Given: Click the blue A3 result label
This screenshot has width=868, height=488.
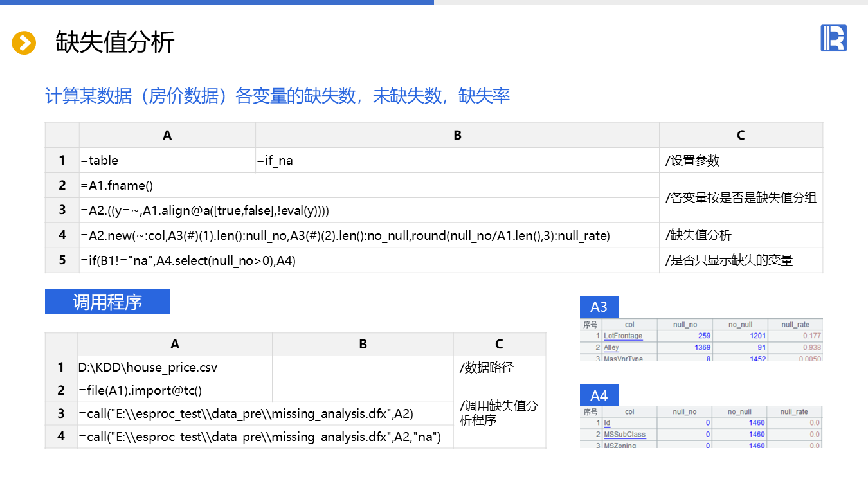Looking at the screenshot, I should coord(599,307).
